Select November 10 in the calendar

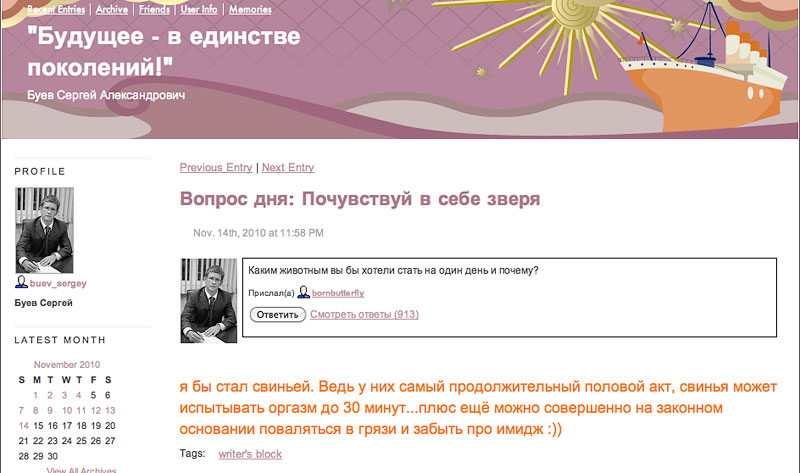(x=67, y=410)
